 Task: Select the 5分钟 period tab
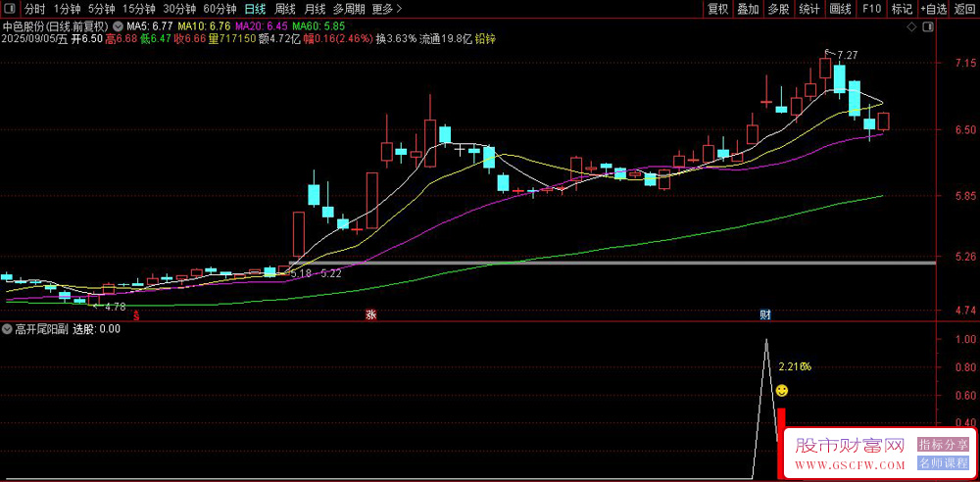101,9
